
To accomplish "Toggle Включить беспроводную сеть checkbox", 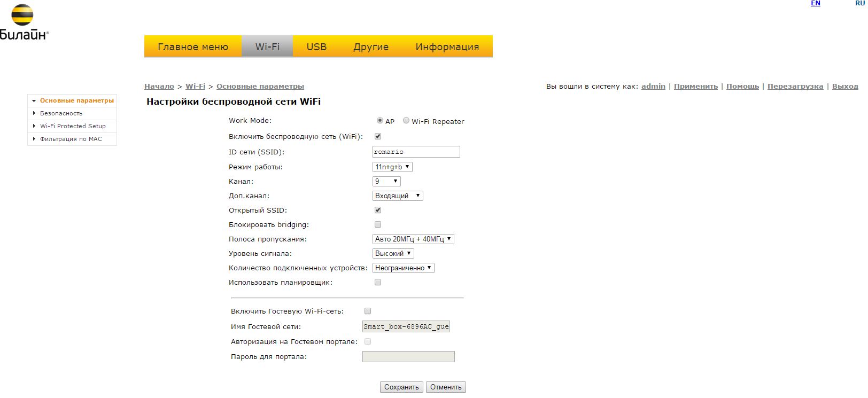I will (x=378, y=136).
